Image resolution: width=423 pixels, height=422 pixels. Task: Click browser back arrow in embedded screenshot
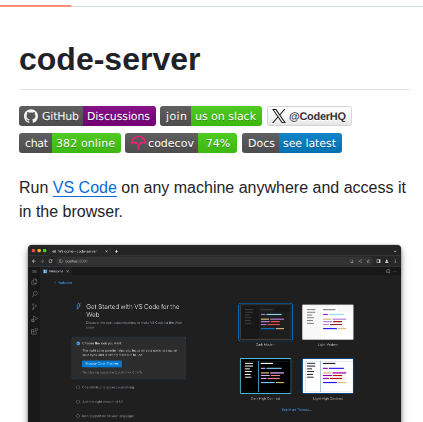point(34,261)
